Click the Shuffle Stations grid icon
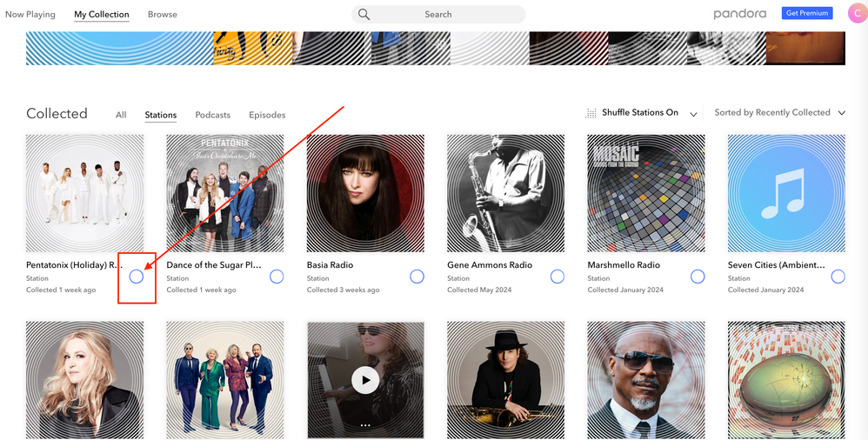 coord(591,113)
